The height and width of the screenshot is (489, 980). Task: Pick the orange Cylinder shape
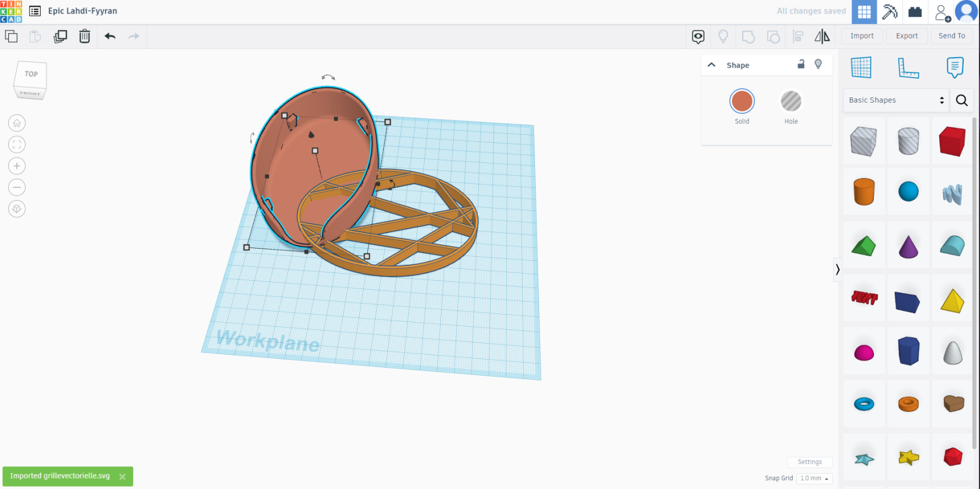pos(864,192)
